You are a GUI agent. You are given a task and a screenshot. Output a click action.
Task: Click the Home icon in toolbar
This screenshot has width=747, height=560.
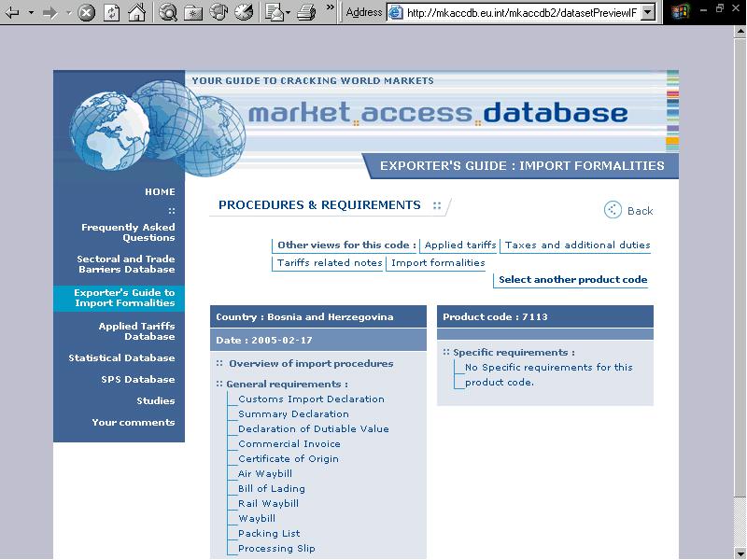pos(136,12)
